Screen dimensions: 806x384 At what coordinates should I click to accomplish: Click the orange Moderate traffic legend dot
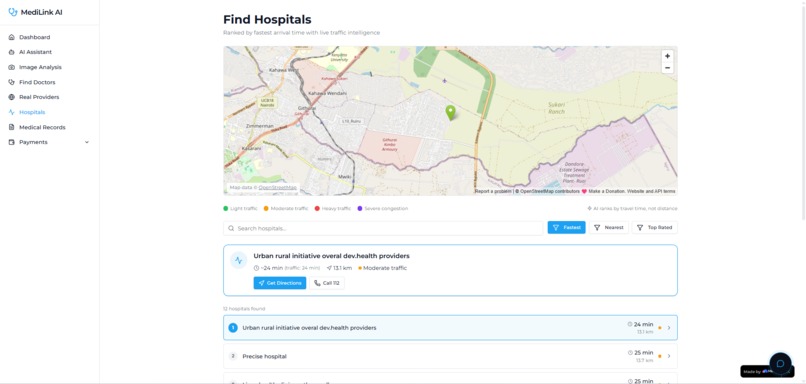coord(266,209)
